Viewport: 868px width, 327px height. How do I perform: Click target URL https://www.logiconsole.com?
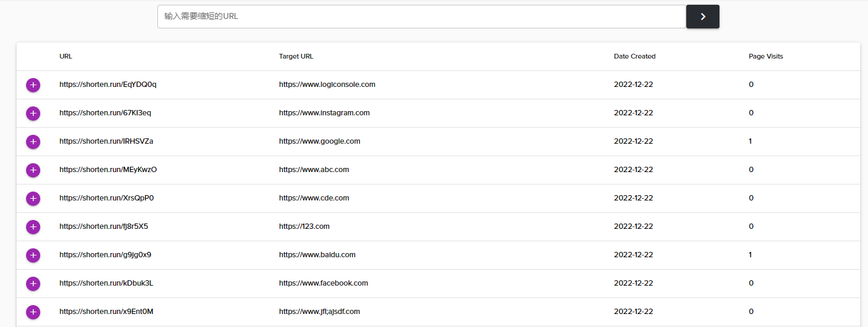tap(327, 85)
